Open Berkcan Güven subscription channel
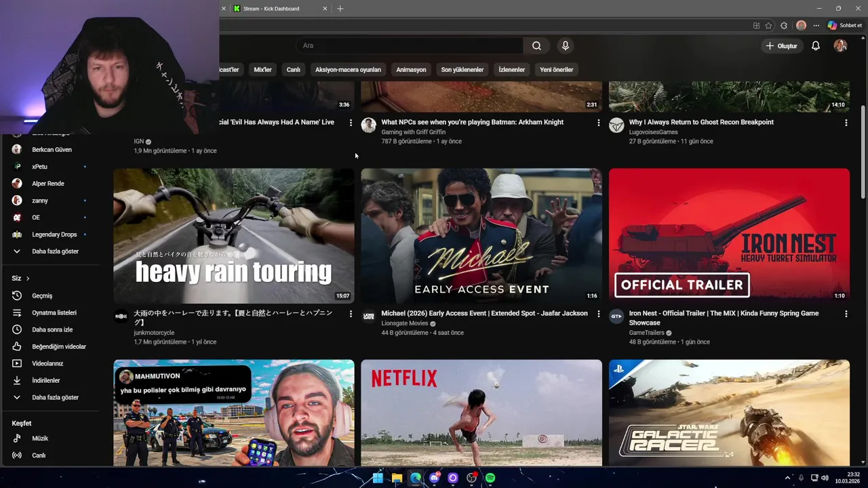This screenshot has width=868, height=488. click(x=51, y=150)
